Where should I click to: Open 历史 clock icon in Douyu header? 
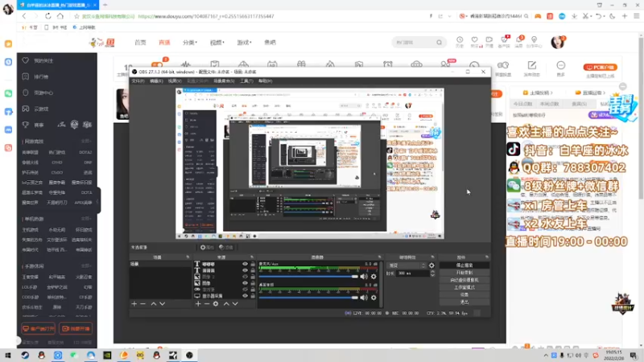coord(460,39)
